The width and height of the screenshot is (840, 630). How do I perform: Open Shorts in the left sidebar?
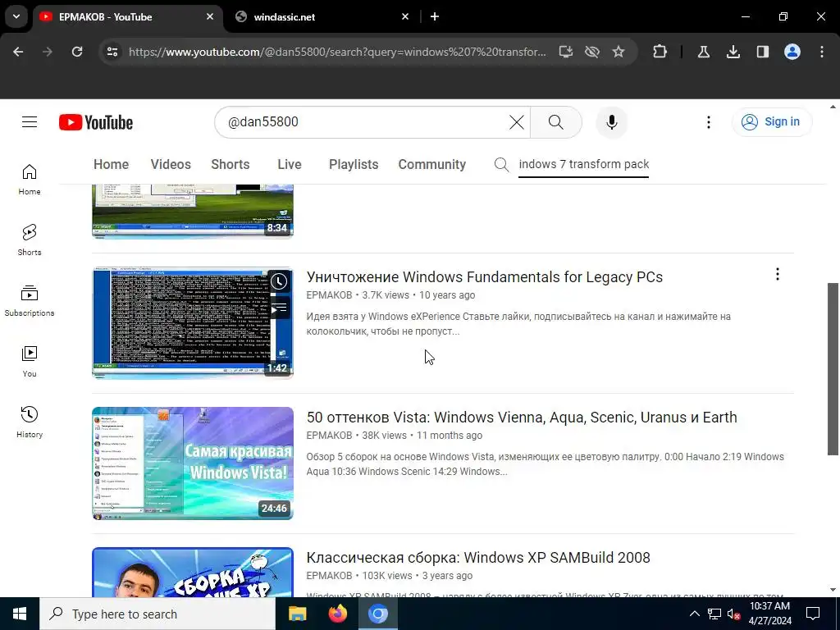[x=30, y=240]
